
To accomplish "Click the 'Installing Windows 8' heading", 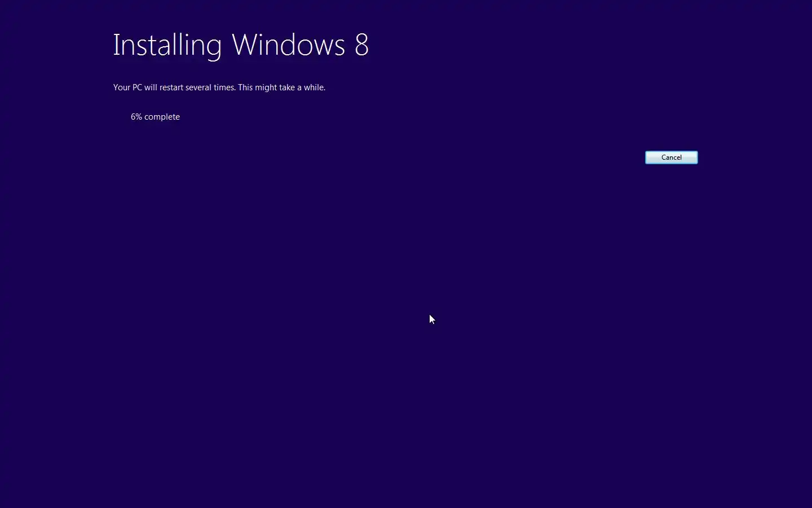I will tap(241, 45).
